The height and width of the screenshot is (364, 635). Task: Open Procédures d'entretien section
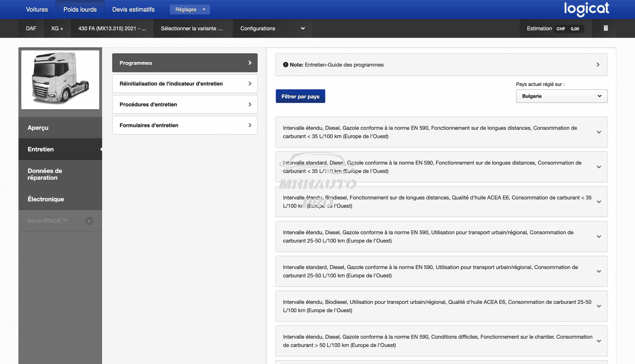(x=185, y=105)
